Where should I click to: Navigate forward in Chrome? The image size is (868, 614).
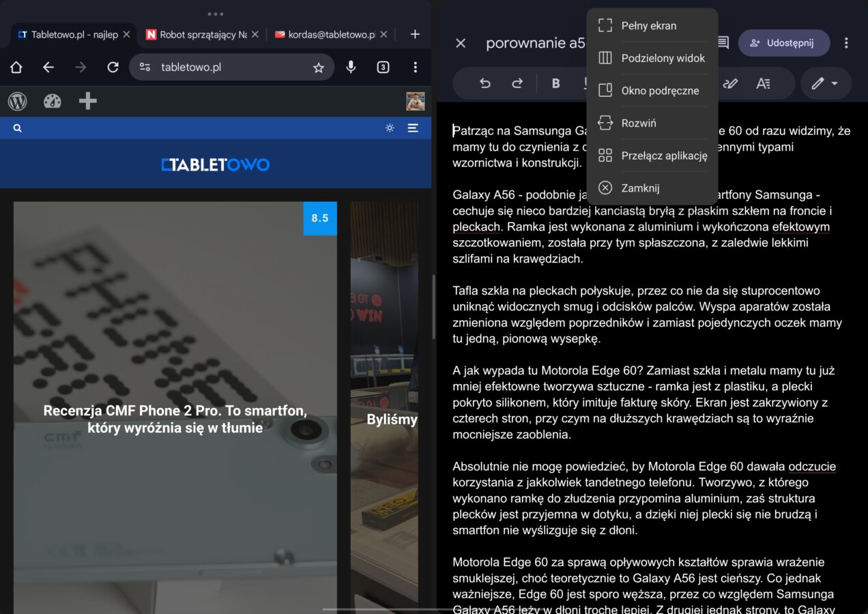click(x=81, y=67)
